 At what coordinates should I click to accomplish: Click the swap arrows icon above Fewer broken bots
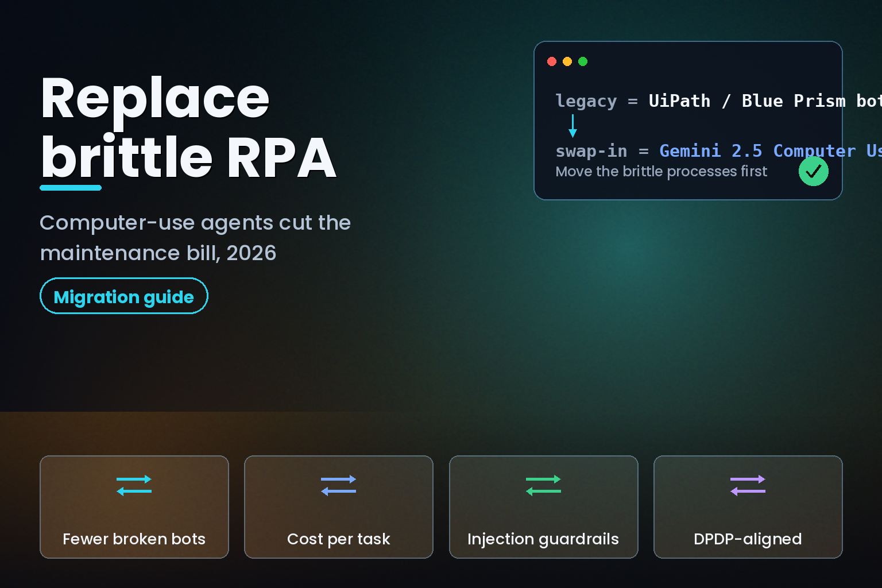point(134,485)
